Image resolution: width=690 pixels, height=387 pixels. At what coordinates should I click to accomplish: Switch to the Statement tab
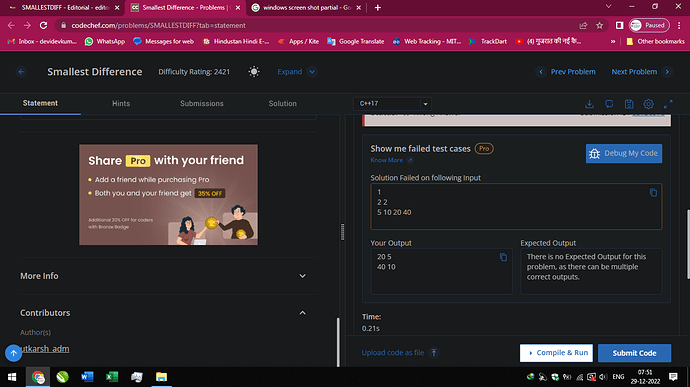pos(40,103)
